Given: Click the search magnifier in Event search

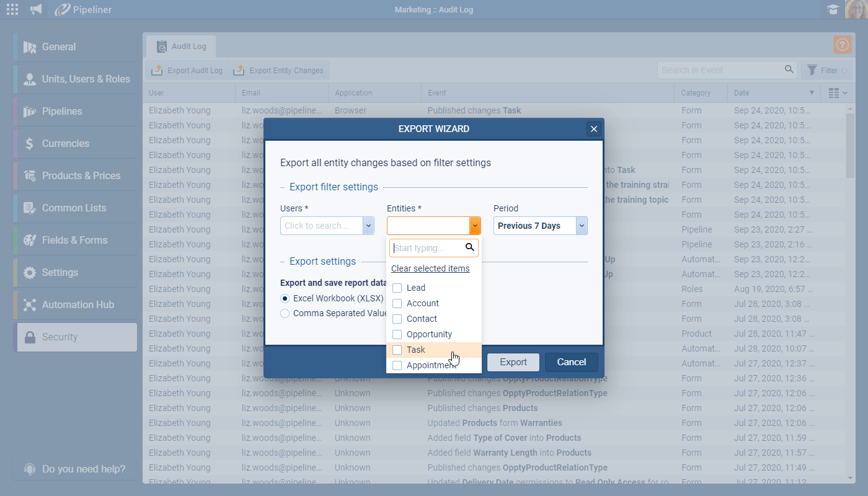Looking at the screenshot, I should 789,70.
